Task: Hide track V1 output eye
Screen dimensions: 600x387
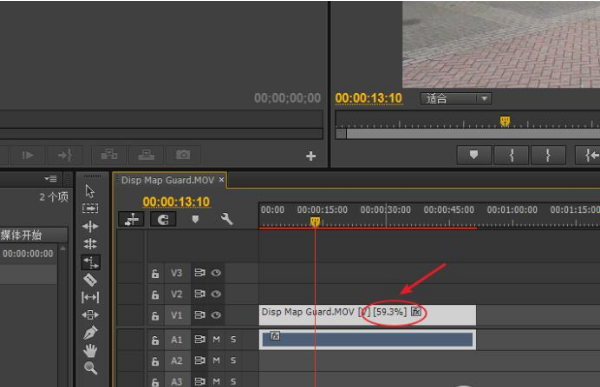Action: (x=216, y=315)
